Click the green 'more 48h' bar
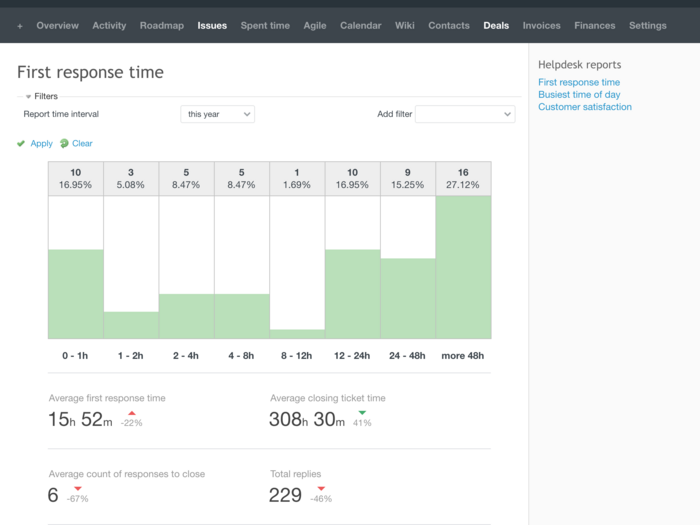Viewport: 700px width, 525px height. (463, 267)
